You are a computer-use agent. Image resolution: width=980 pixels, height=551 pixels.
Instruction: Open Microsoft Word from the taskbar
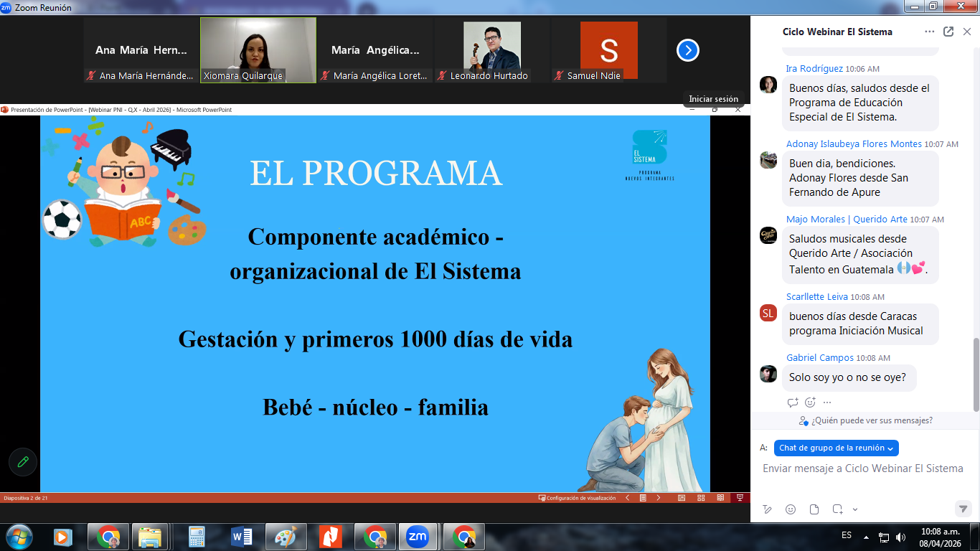[x=242, y=537]
